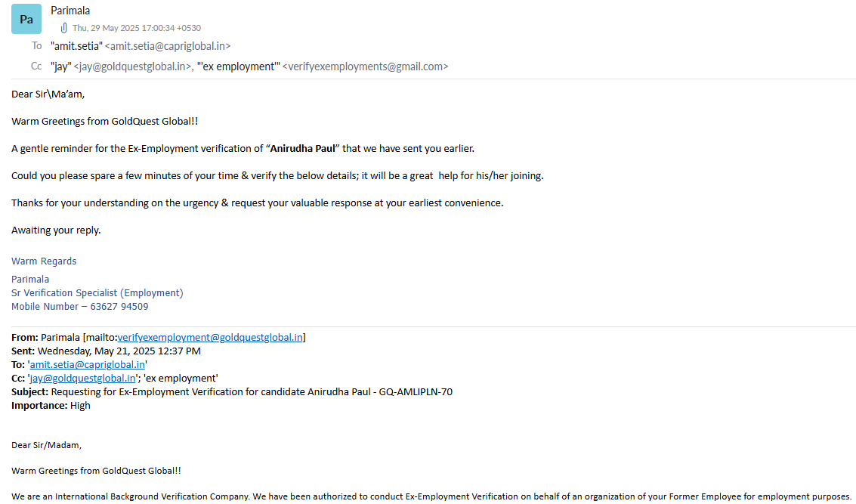Click sender name Parimala in the header
The image size is (856, 504).
click(70, 11)
